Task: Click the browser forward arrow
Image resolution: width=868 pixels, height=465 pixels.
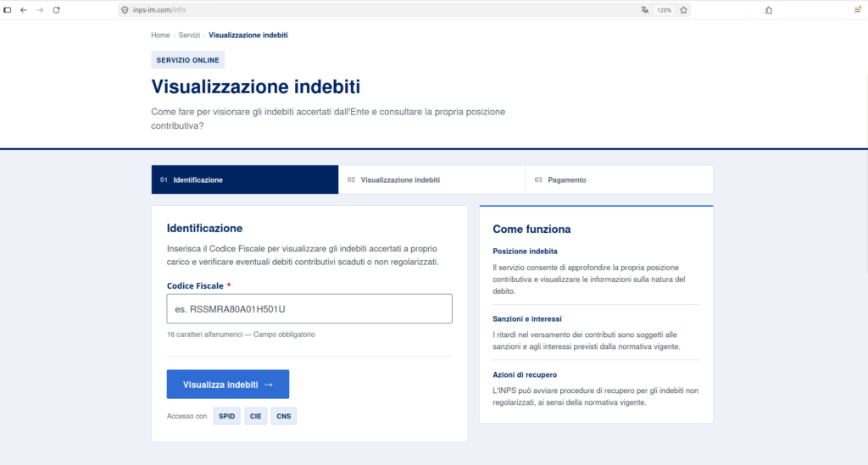Action: pos(40,10)
